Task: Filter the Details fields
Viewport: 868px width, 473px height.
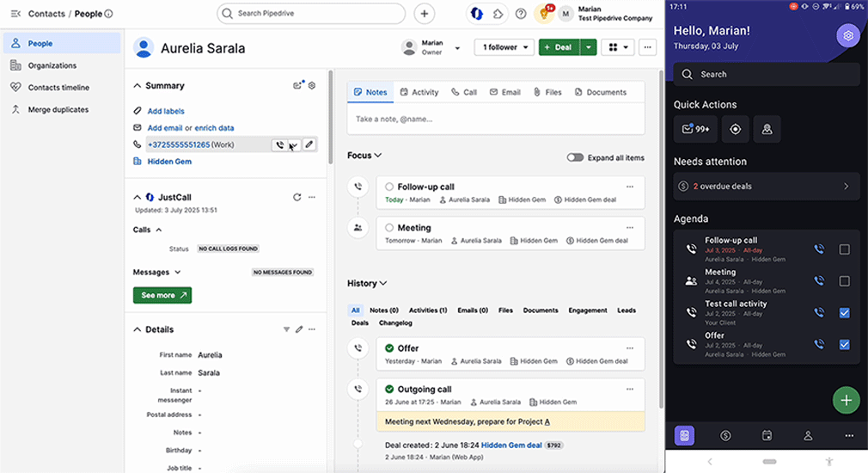Action: coord(286,329)
